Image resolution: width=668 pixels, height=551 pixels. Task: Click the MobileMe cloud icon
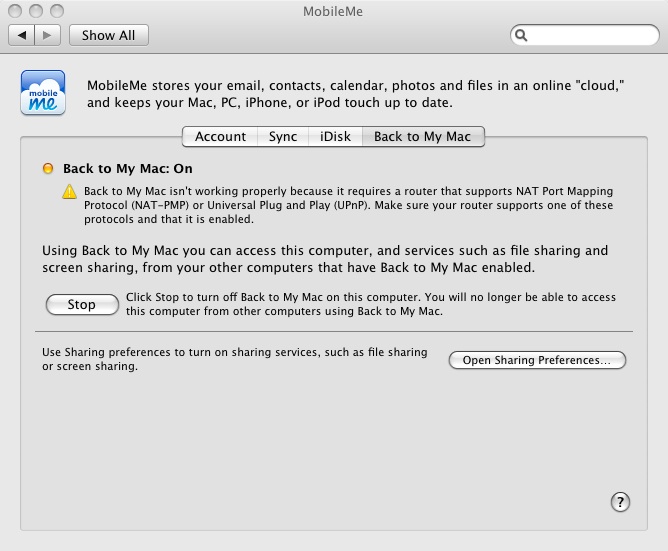click(x=43, y=93)
